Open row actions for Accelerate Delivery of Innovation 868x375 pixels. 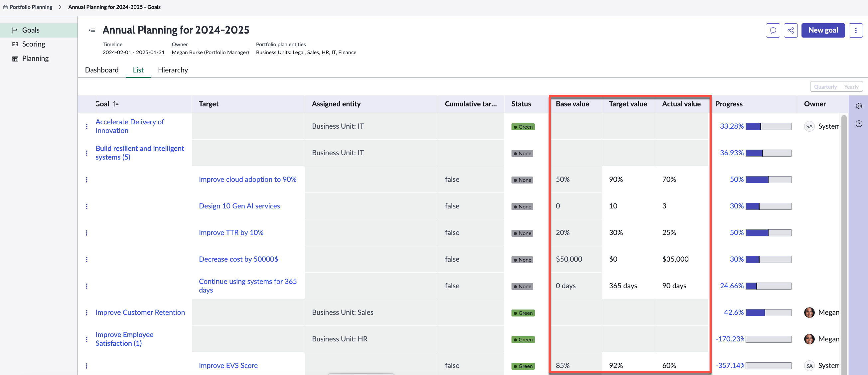click(x=86, y=126)
